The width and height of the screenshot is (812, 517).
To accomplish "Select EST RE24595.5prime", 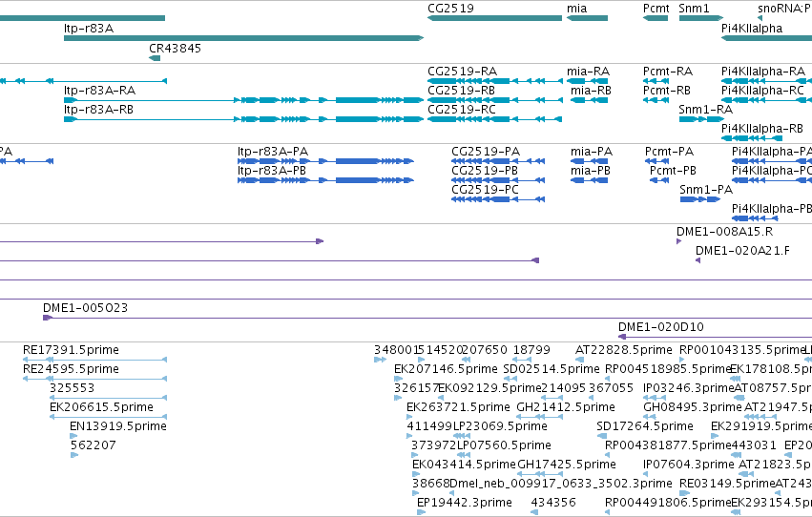I will (71, 369).
